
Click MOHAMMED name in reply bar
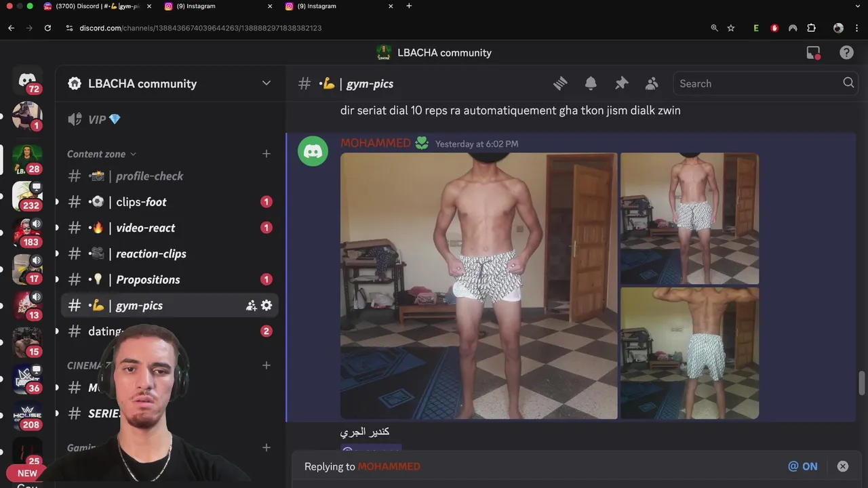(389, 466)
